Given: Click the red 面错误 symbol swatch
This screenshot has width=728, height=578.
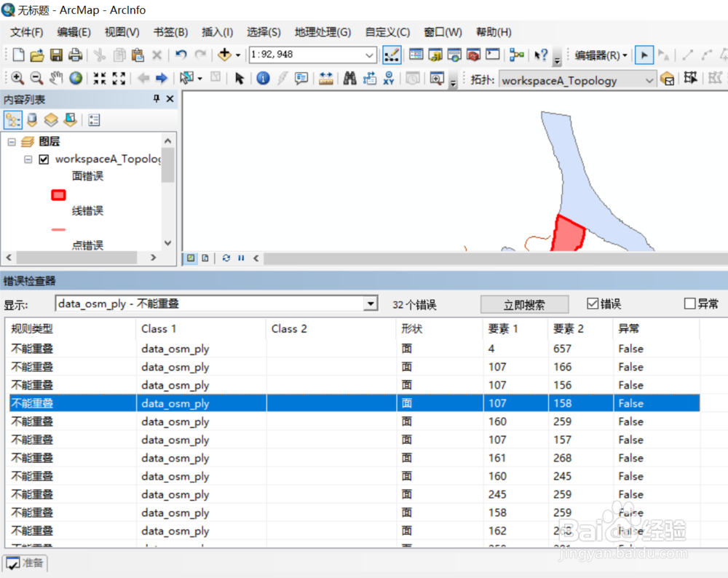Looking at the screenshot, I should coord(58,195).
